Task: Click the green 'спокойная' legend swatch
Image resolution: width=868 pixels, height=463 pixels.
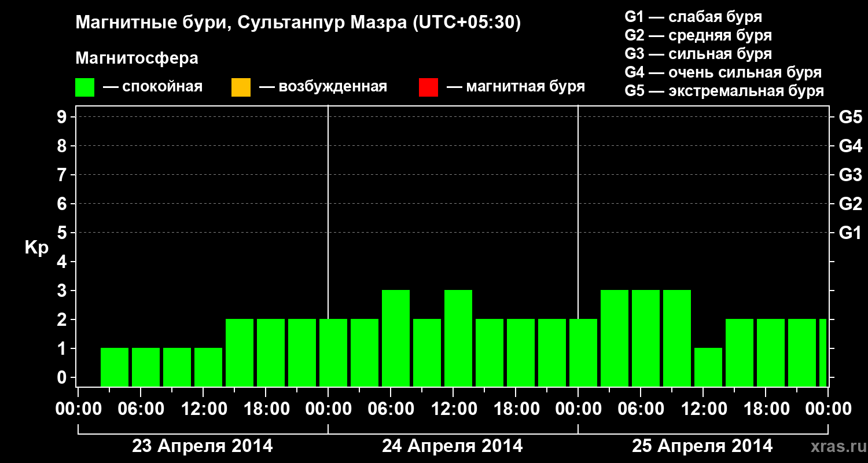Action: [85, 87]
